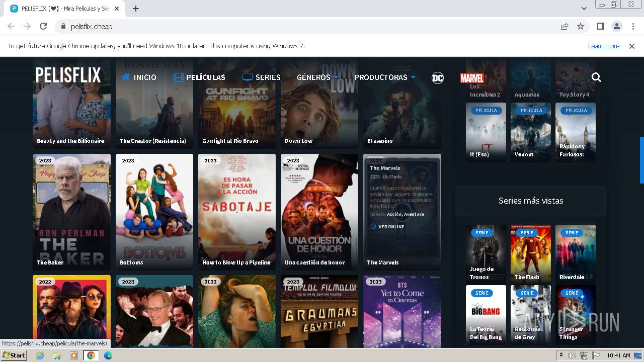Open the SERIES section

(262, 77)
